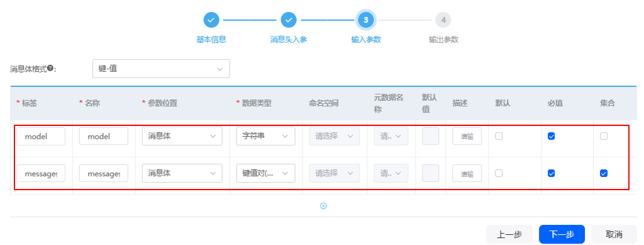Open 参数位置 dropdown in messages row
644x245 pixels.
click(182, 173)
